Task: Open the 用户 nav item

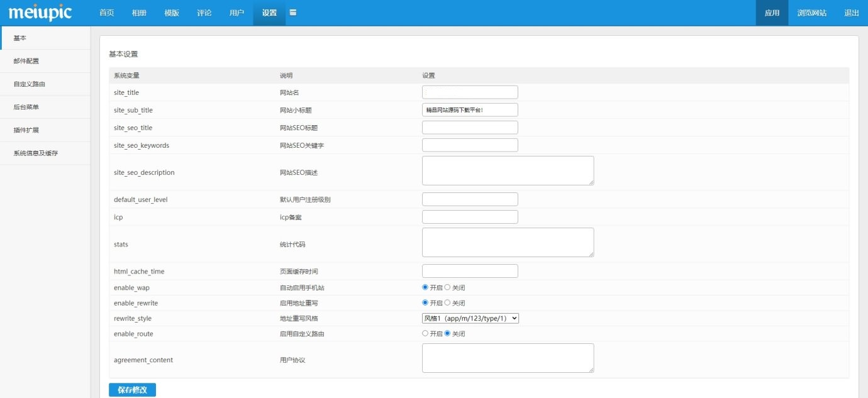Action: (237, 13)
